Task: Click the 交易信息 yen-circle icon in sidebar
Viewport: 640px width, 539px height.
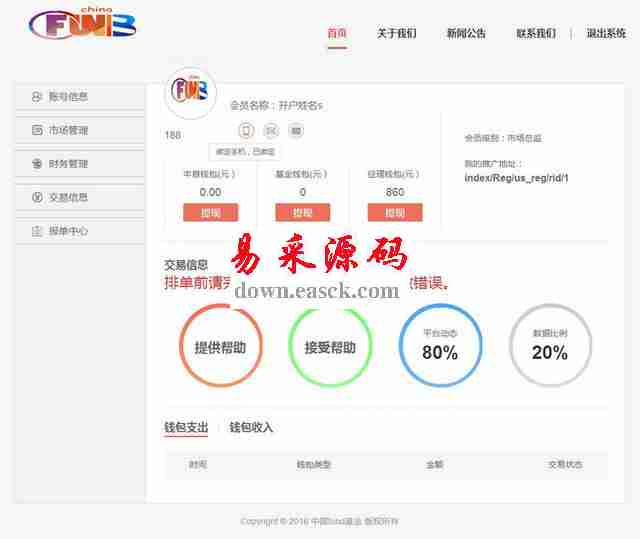Action: [x=37, y=197]
